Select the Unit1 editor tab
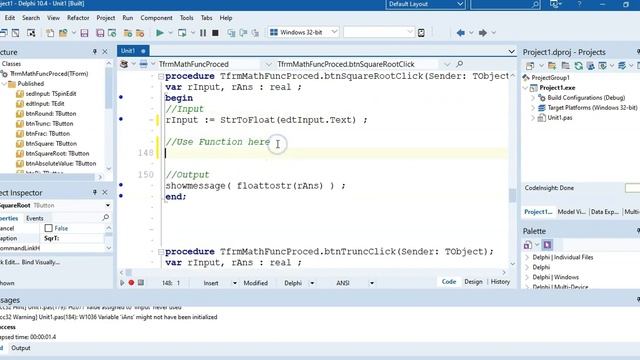This screenshot has width=640, height=360. point(133,51)
